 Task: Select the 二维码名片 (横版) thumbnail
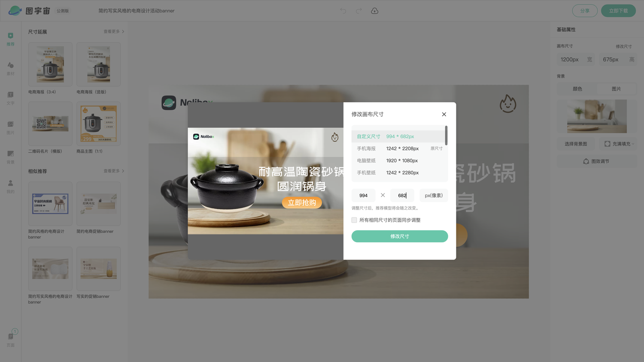(50, 124)
